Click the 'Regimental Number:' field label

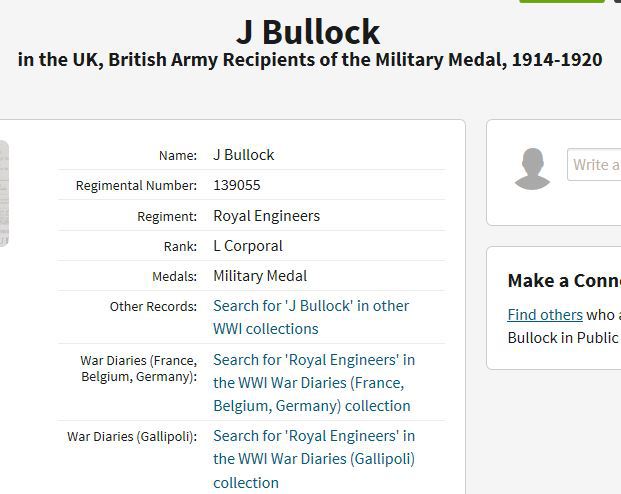tap(136, 186)
